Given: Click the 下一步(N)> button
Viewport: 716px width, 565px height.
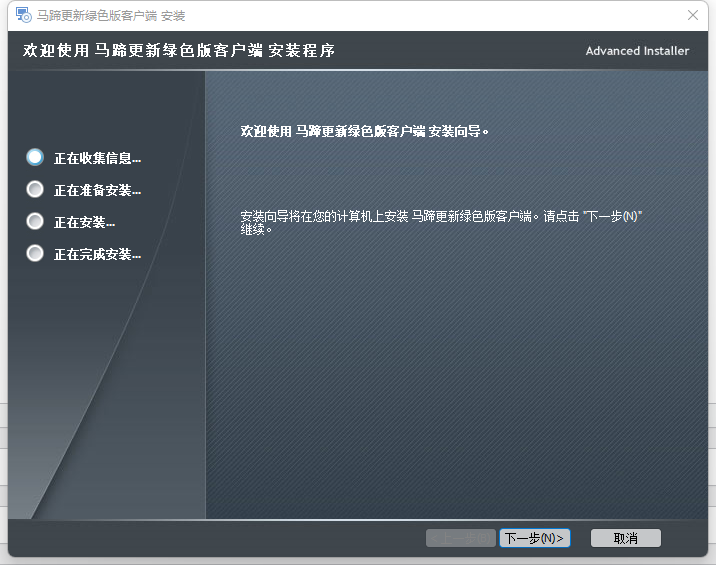Looking at the screenshot, I should coord(535,538).
